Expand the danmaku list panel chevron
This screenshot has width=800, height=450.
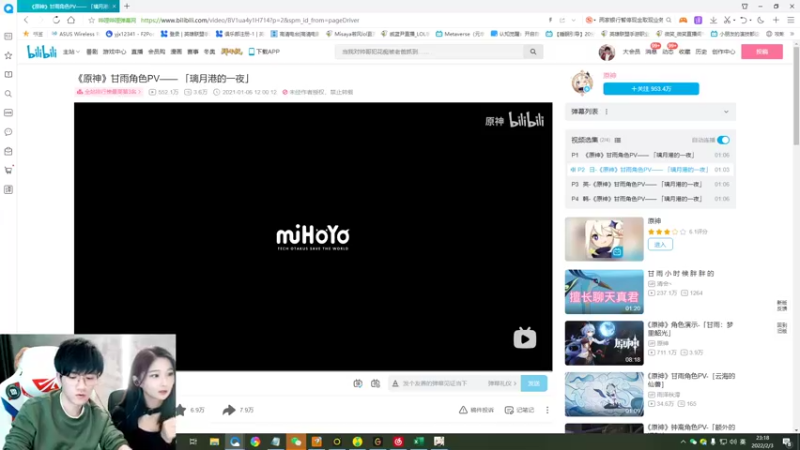[726, 112]
